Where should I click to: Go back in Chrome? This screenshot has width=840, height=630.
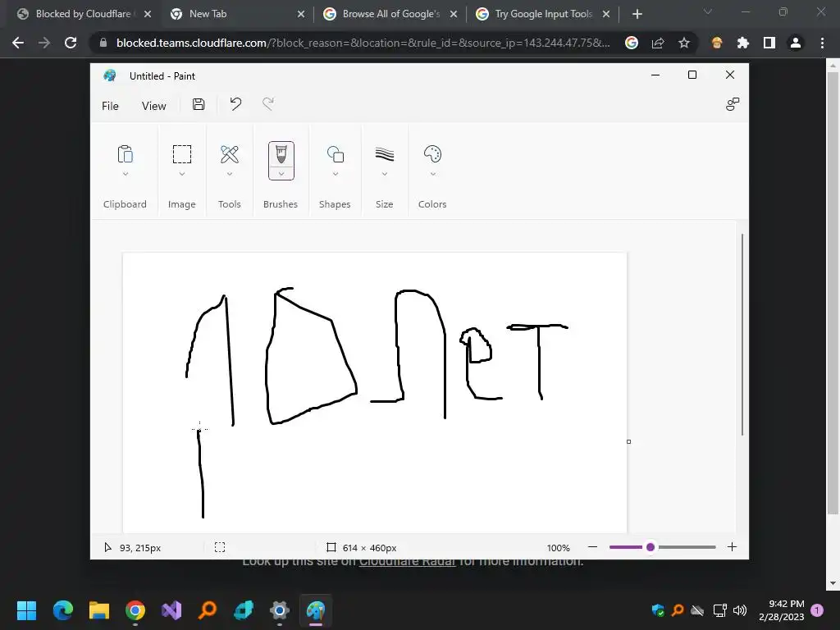(x=18, y=43)
